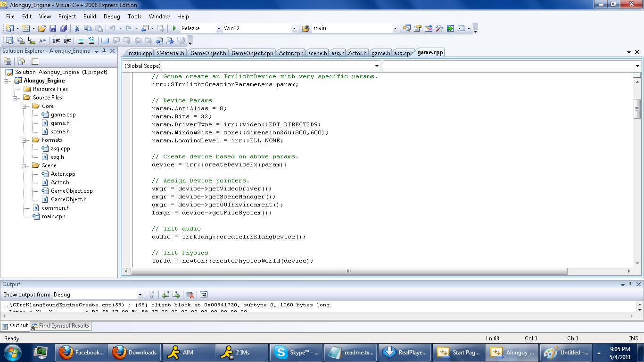Click the Open File folder icon
644x362 pixels.
pyautogui.click(x=42, y=28)
